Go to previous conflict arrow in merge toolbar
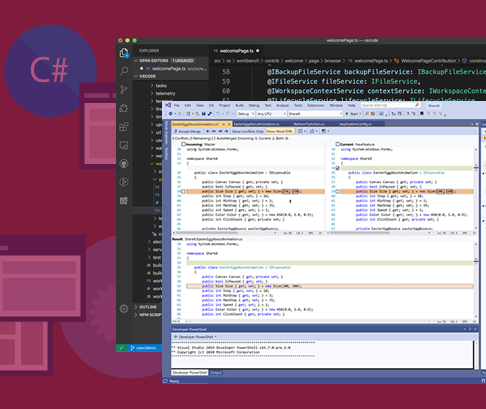Screen dimensions: 486x409 (208, 131)
